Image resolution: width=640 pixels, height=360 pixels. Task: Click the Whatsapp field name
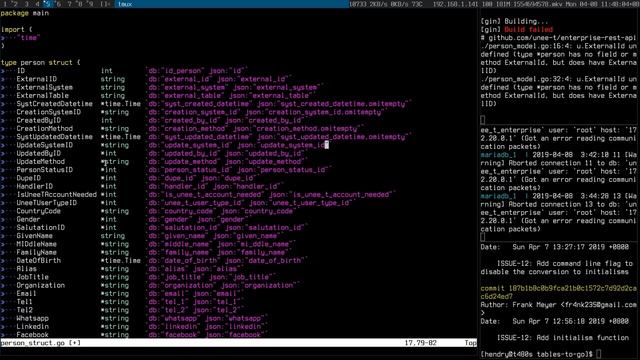pyautogui.click(x=32, y=318)
